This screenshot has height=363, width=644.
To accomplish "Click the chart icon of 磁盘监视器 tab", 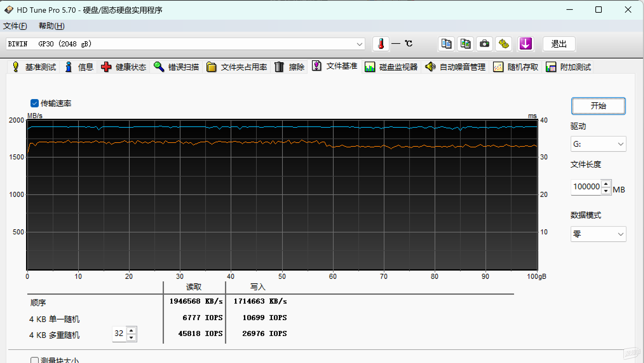I will coord(370,67).
